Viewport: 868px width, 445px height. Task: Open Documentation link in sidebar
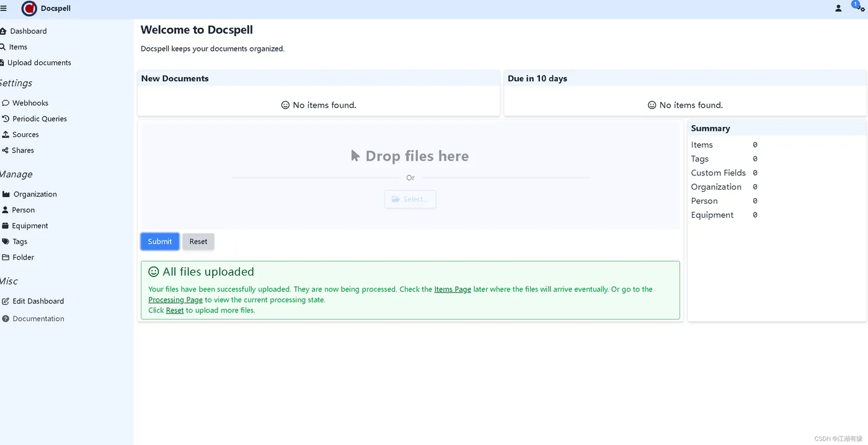38,319
